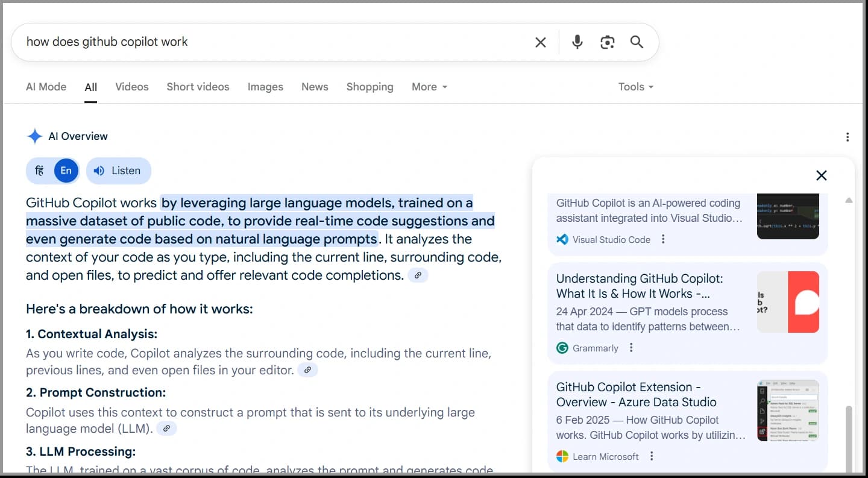Click the AI Overview sparkle icon
Image resolution: width=868 pixels, height=478 pixels.
pos(34,136)
